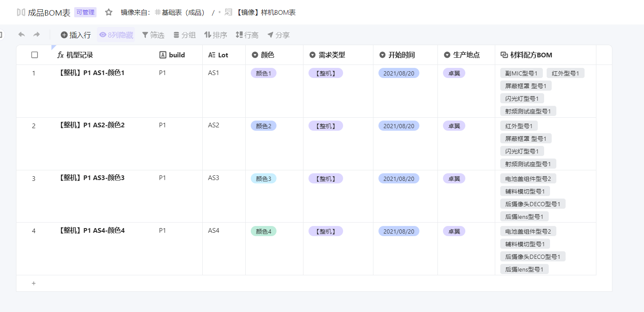Select the 颜色3 color tag
Image resolution: width=644 pixels, height=312 pixels.
point(263,178)
